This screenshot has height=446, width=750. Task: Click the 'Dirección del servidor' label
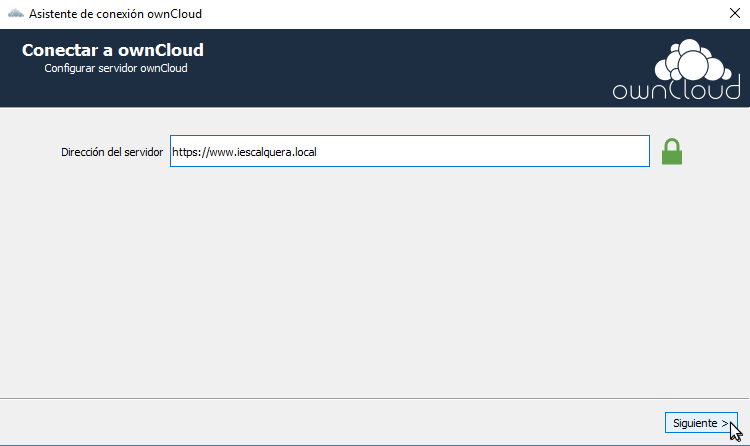(x=112, y=152)
